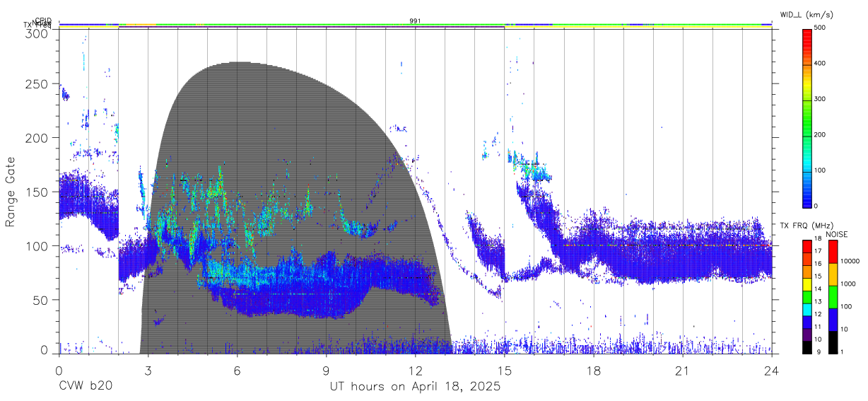
Task: Click the '250' tick label on Range Gate axis
Action: pyautogui.click(x=37, y=84)
